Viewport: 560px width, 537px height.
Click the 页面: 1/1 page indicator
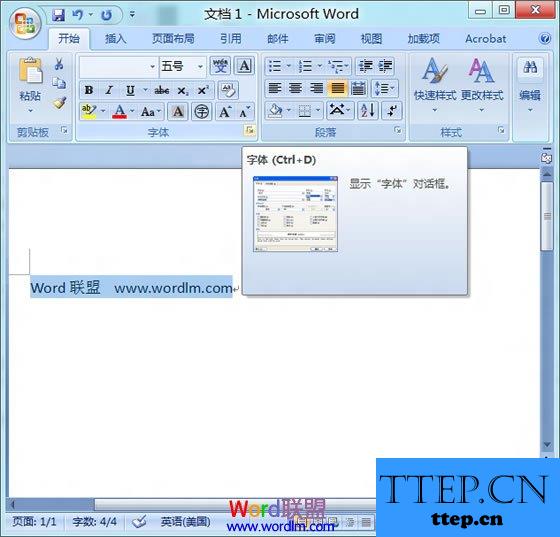coord(34,522)
